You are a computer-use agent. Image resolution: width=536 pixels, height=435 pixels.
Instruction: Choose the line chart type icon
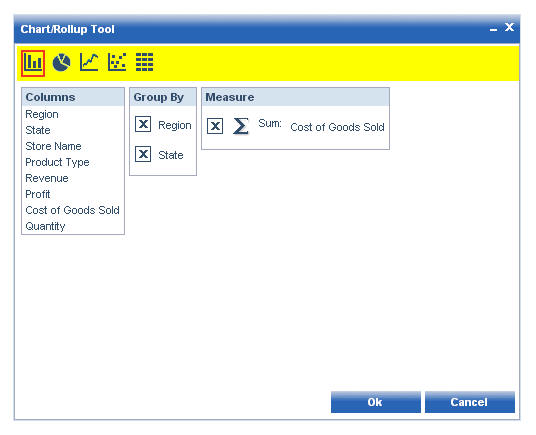(x=89, y=62)
